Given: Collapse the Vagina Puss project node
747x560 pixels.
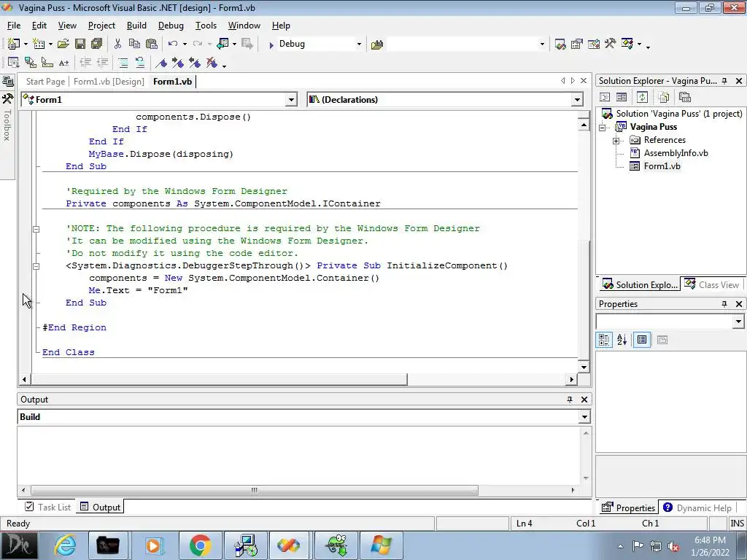Looking at the screenshot, I should (x=602, y=128).
